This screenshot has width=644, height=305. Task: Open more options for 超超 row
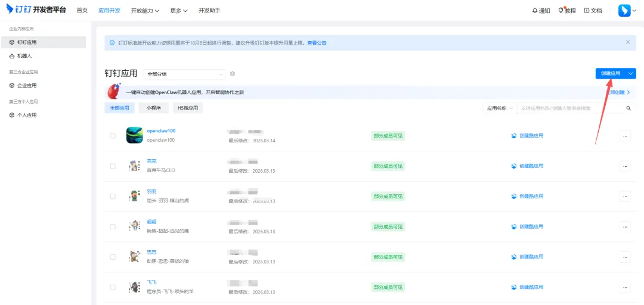(625, 226)
